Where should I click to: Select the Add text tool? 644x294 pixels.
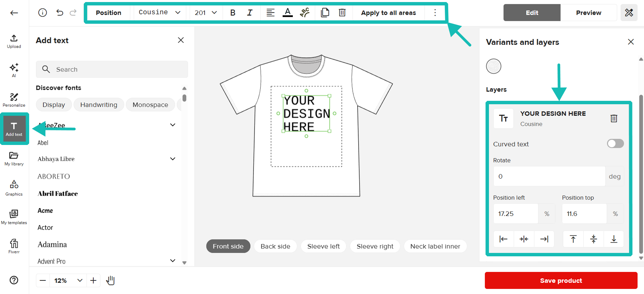[x=14, y=129]
